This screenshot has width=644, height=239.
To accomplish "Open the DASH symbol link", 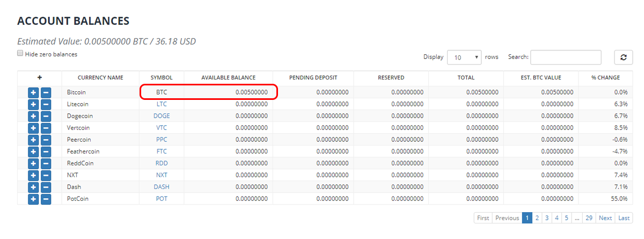I will [x=162, y=187].
